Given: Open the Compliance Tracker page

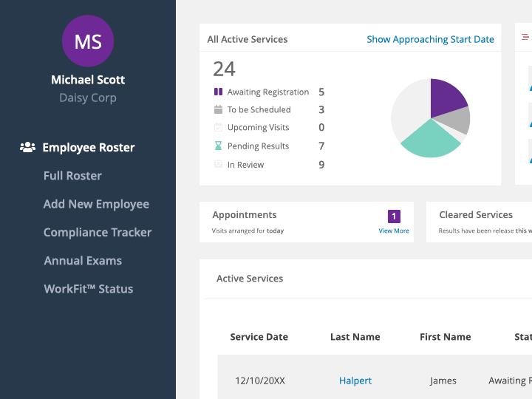Looking at the screenshot, I should (98, 232).
